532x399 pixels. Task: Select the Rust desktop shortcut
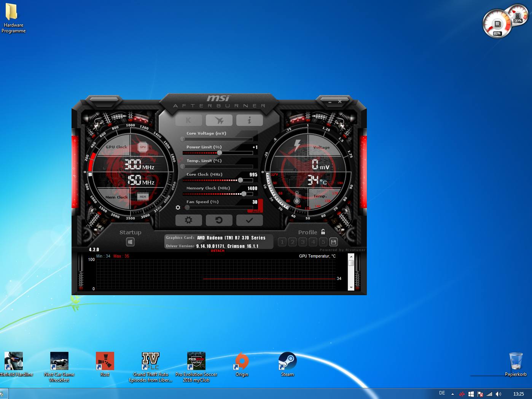click(x=105, y=364)
